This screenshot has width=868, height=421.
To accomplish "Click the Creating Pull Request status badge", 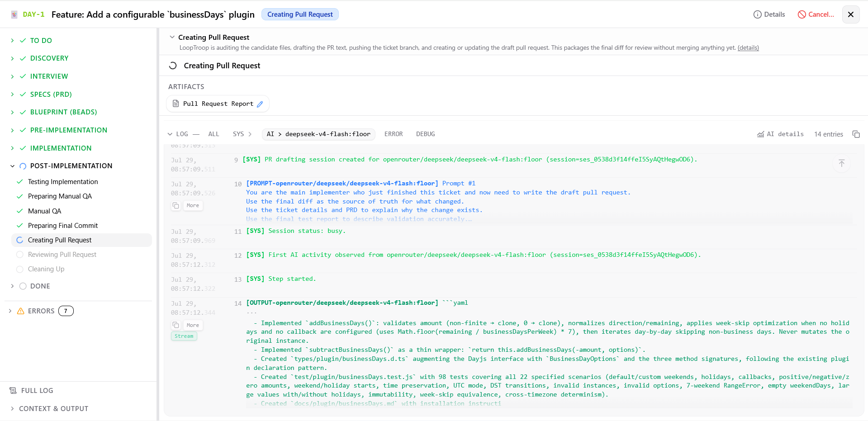I will pos(300,14).
